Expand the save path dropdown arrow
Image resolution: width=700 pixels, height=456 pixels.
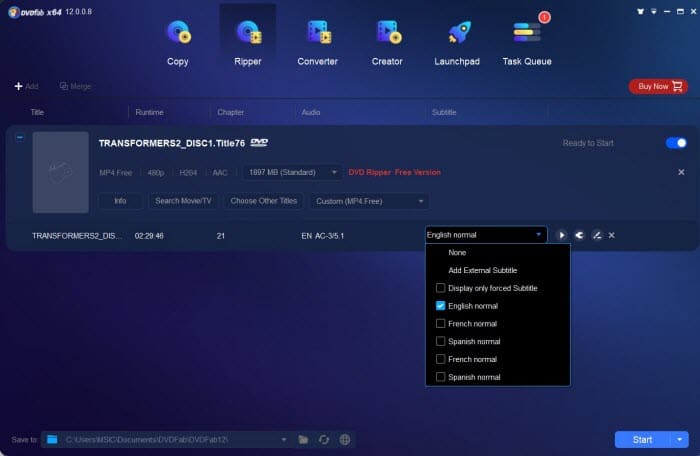tap(284, 439)
